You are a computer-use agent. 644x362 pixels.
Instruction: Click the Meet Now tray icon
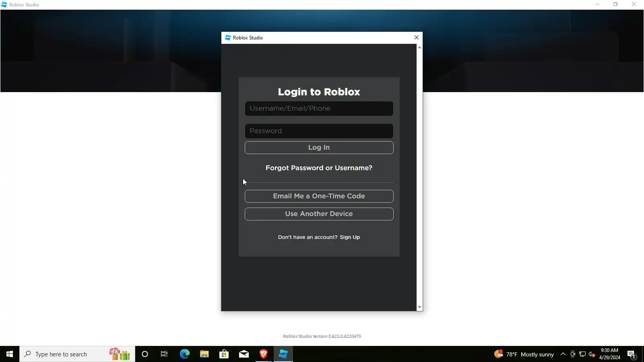pos(573,354)
